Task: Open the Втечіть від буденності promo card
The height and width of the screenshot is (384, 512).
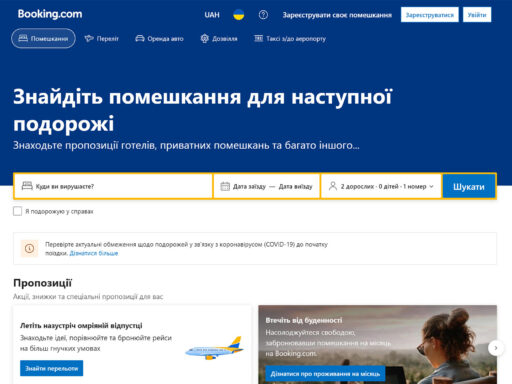Action: [x=378, y=344]
